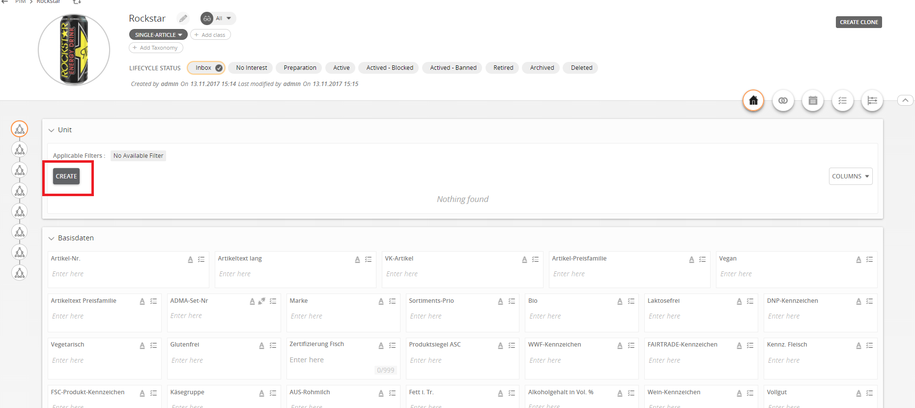The height and width of the screenshot is (408, 915).
Task: Open the calendar tab icon
Action: [x=812, y=100]
